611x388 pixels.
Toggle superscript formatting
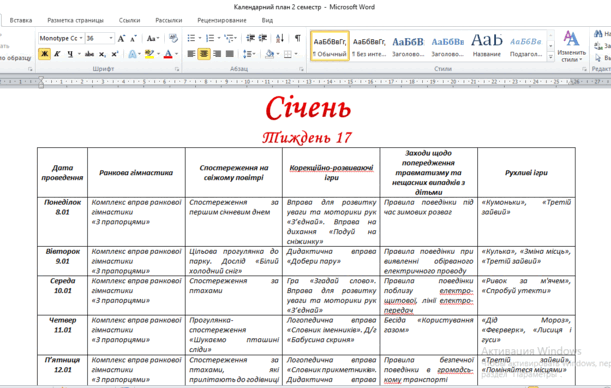115,54
